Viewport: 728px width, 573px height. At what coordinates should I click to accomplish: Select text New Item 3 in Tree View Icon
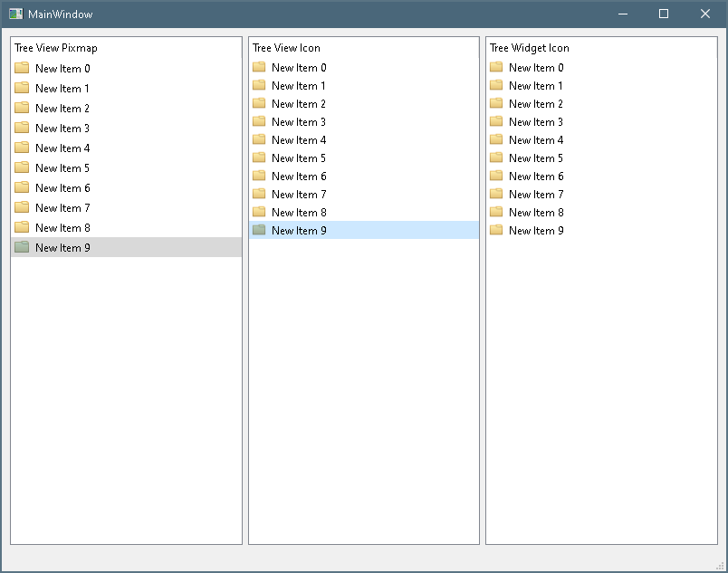299,122
